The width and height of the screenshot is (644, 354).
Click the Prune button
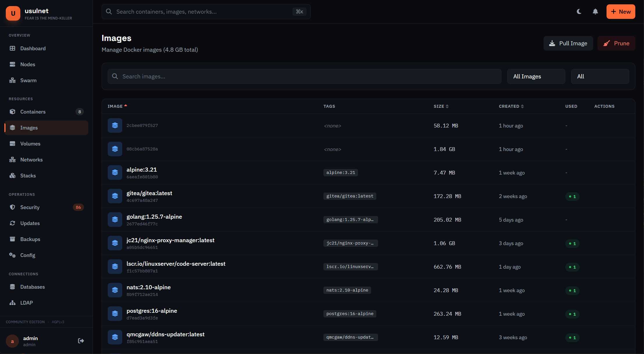click(616, 43)
